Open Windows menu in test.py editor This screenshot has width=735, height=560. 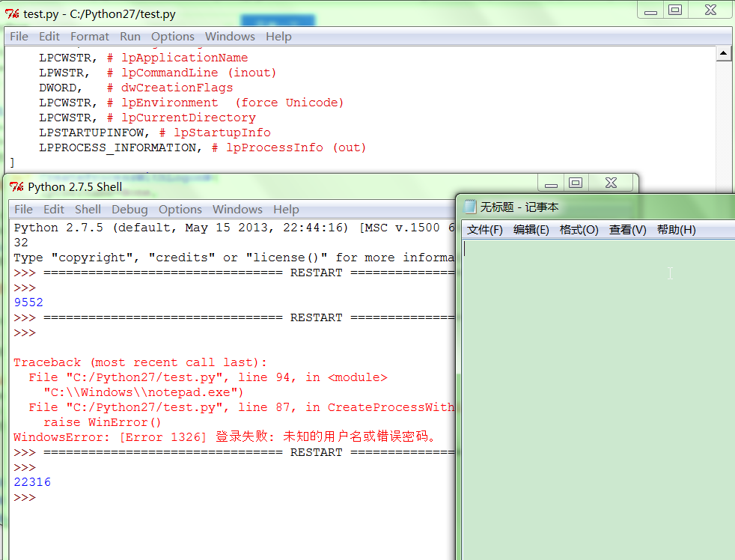tap(230, 36)
